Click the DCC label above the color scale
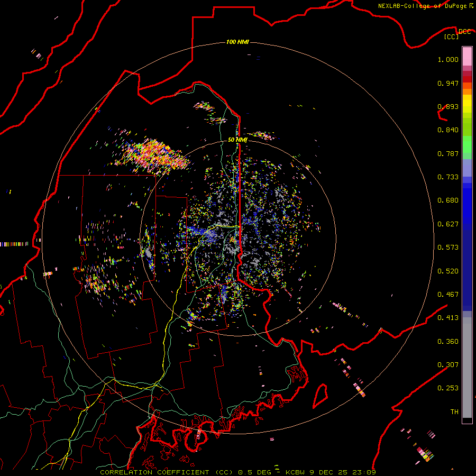 point(465,32)
